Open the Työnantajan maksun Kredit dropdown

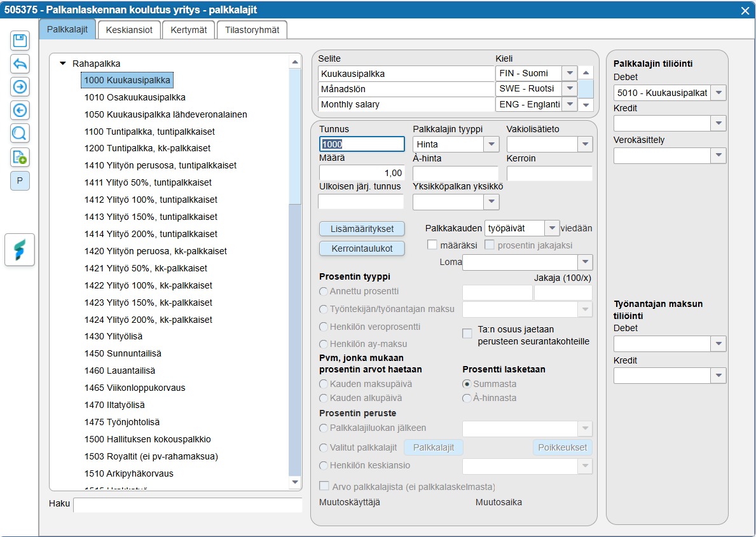click(x=718, y=376)
